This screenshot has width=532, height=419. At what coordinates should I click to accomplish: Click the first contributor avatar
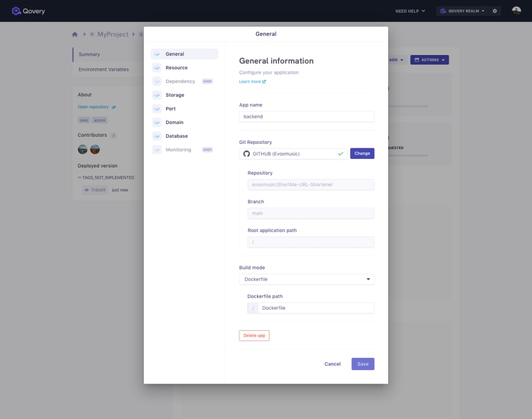[x=82, y=149]
